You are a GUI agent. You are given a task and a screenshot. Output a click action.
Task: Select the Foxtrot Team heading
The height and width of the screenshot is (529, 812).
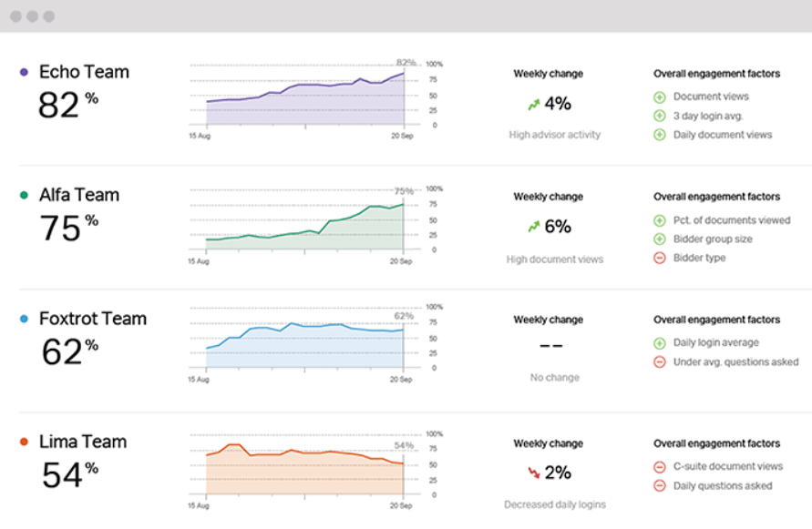click(x=94, y=318)
